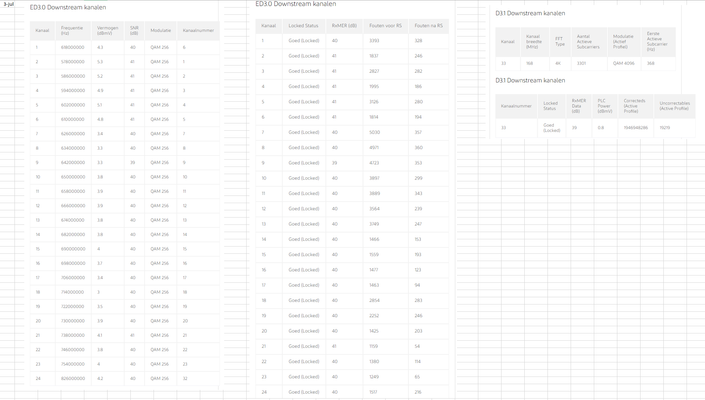This screenshot has height=400, width=705.
Task: Click frequency value 706000000
Action: pyautogui.click(x=73, y=277)
